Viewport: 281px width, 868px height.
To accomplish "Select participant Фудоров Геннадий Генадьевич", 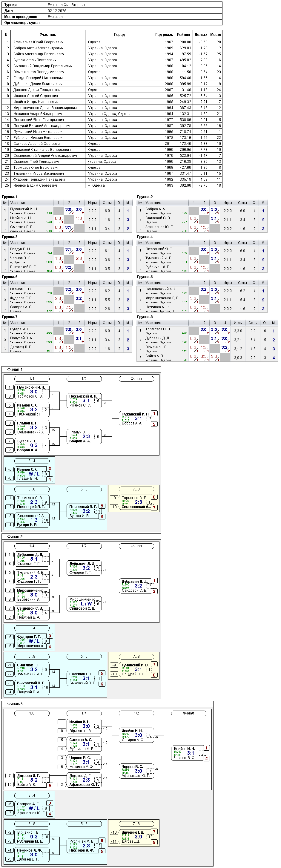I will pyautogui.click(x=40, y=180).
